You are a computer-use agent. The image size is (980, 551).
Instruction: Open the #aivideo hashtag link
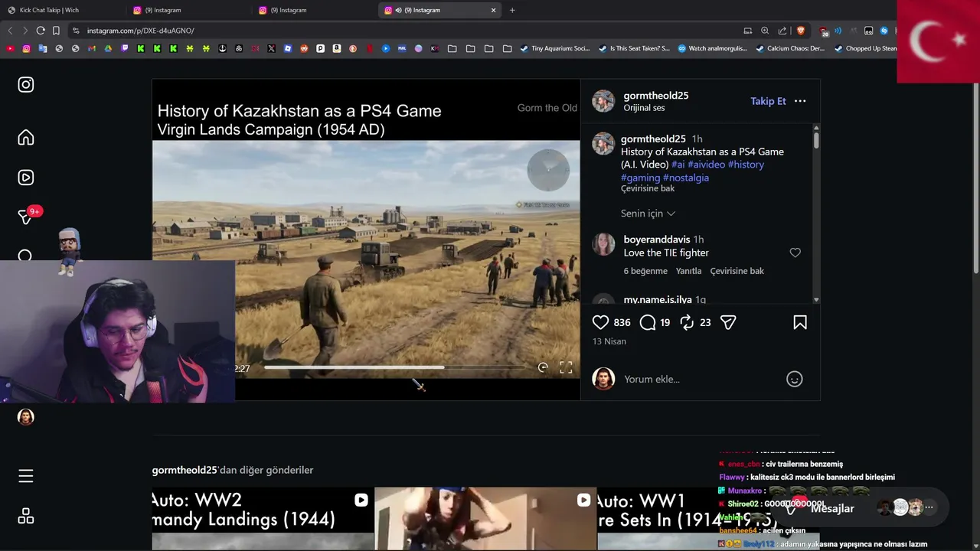(706, 165)
